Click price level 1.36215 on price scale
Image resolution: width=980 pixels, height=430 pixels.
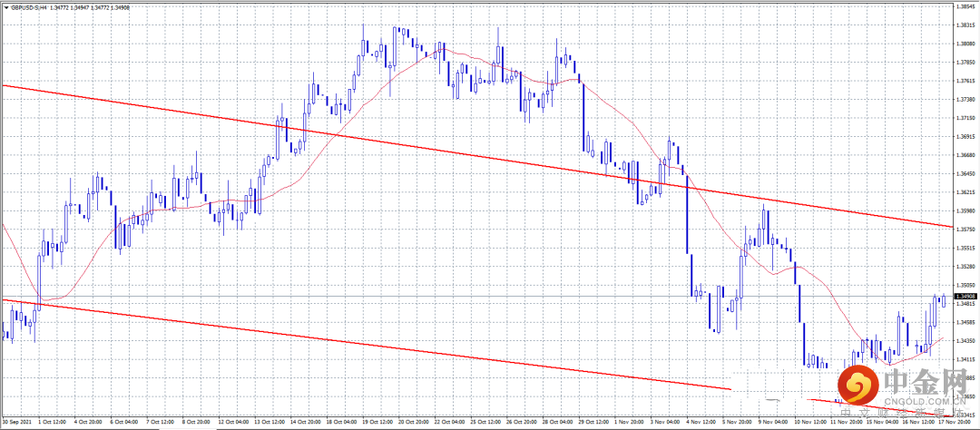pos(967,192)
